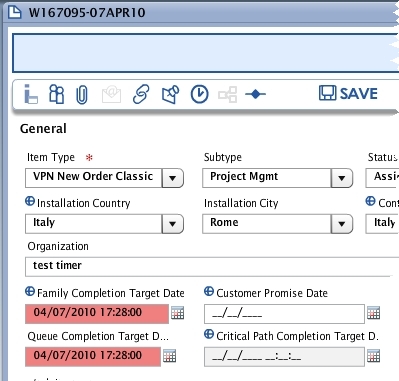Click the Italy field under Con
The width and height of the screenshot is (399, 381).
[382, 224]
